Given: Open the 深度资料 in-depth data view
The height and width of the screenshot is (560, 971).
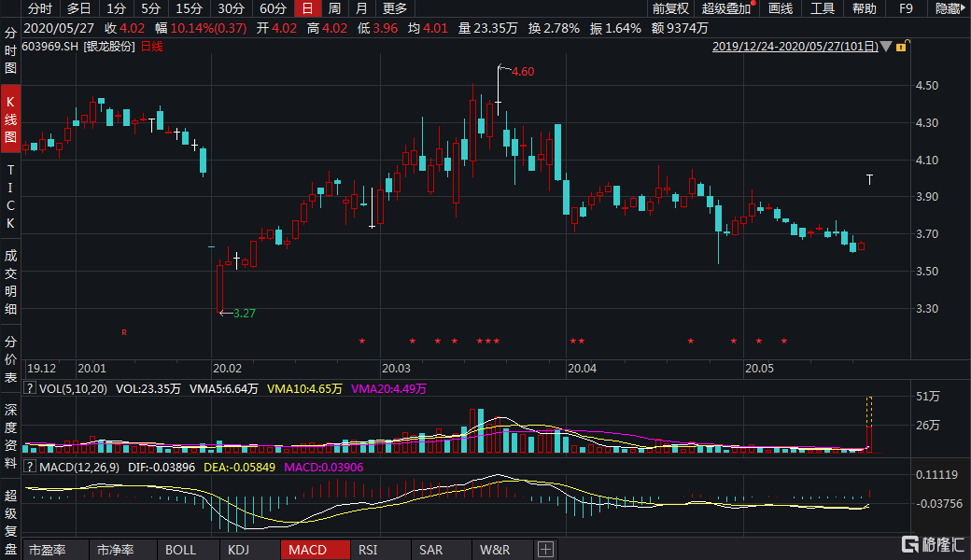Looking at the screenshot, I should (x=10, y=436).
